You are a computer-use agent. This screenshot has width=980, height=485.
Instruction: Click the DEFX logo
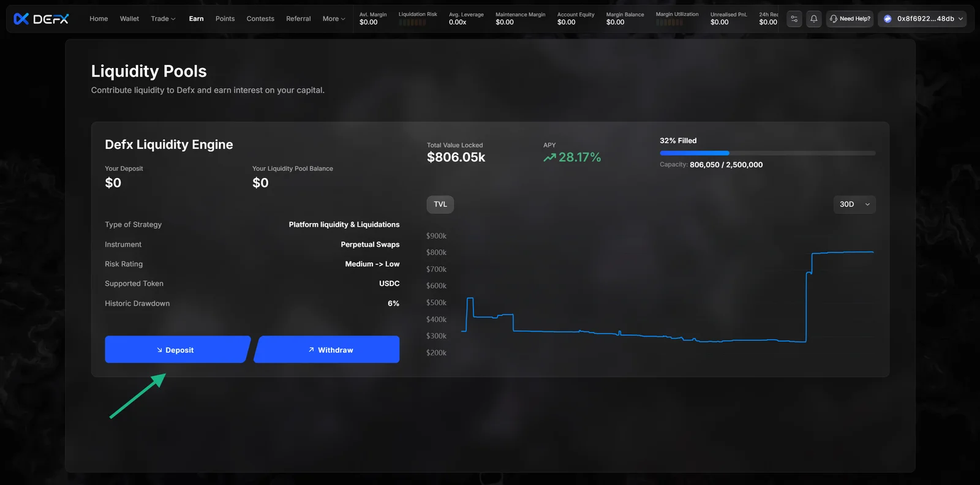41,19
